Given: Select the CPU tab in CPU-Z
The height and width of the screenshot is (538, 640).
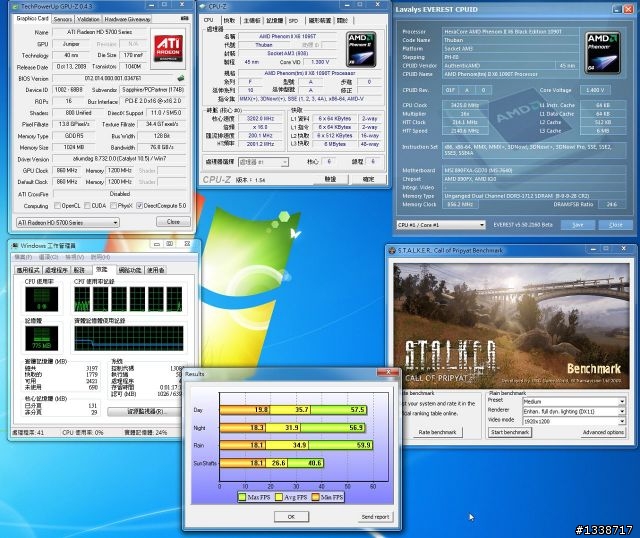Looking at the screenshot, I should pos(209,20).
